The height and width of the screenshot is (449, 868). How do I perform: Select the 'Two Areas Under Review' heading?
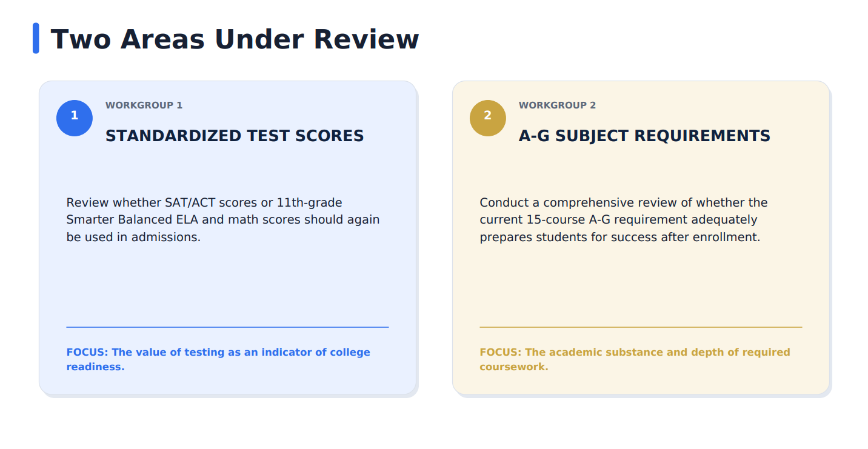(x=235, y=39)
